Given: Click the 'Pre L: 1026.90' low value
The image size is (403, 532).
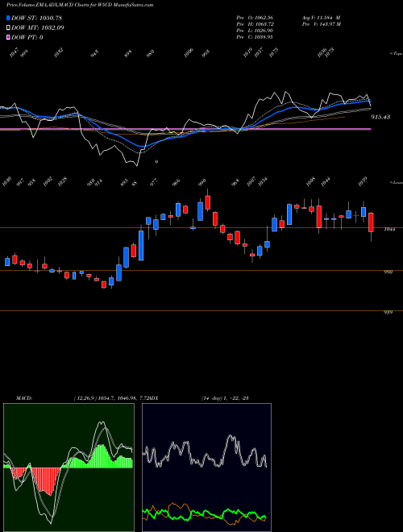Looking at the screenshot, I should [255, 31].
